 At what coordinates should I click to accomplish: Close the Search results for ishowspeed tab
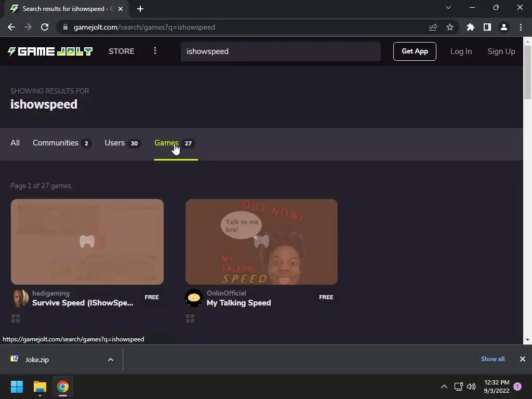click(121, 9)
